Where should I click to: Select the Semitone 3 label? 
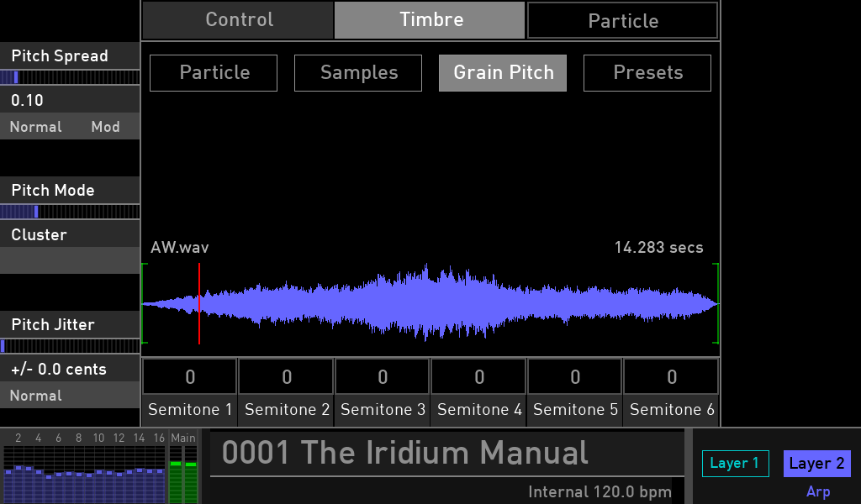coord(383,410)
